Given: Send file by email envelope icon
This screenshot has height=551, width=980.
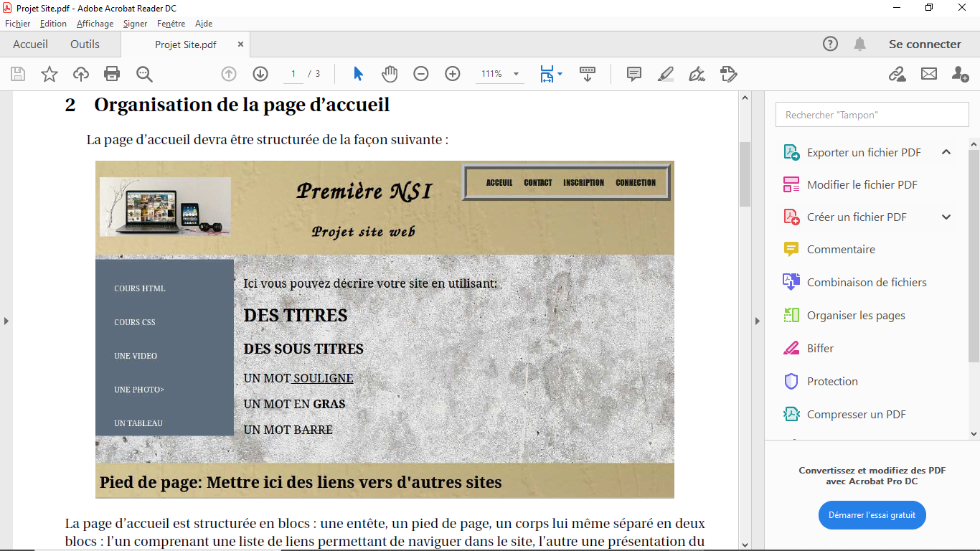Looking at the screenshot, I should click(929, 74).
